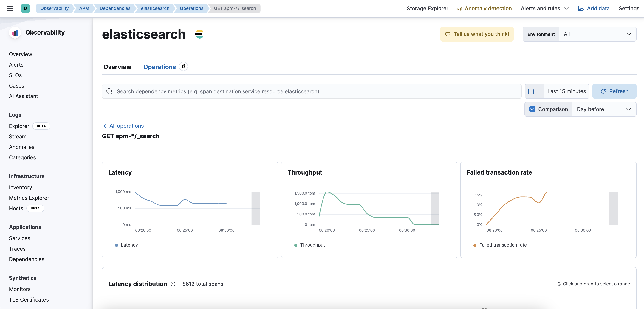Screen dimensions: 644x309
Task: Click the search dependency metrics field
Action: (x=312, y=91)
